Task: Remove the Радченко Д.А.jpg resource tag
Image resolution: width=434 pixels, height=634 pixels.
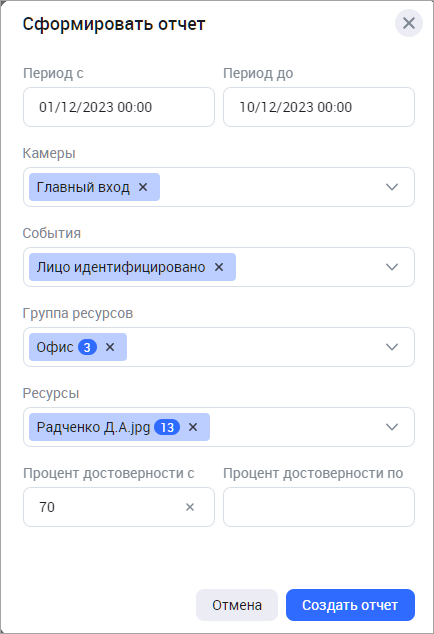Action: tap(193, 427)
